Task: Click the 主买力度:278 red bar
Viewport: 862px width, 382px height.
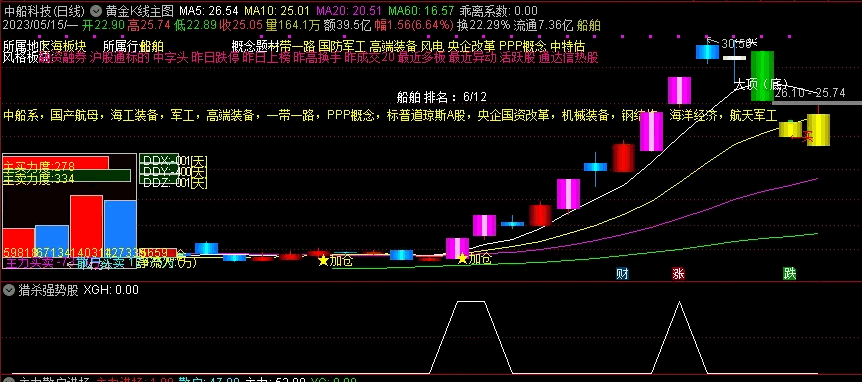Action: (x=56, y=163)
